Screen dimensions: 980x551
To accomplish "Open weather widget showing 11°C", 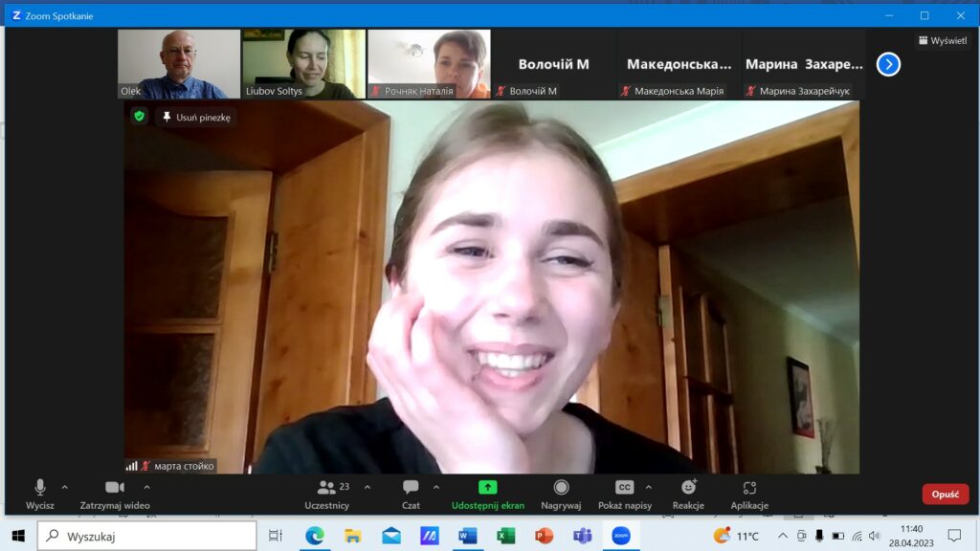I will (736, 536).
